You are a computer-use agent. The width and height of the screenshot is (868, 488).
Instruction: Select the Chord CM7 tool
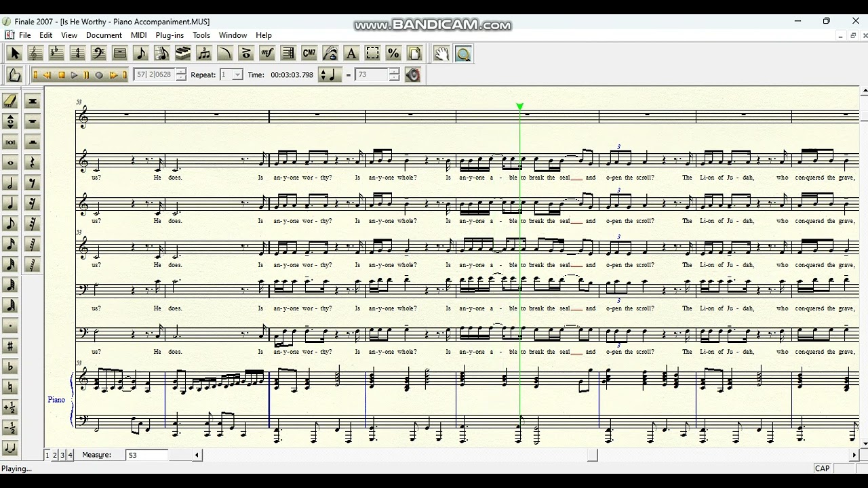[x=309, y=54]
